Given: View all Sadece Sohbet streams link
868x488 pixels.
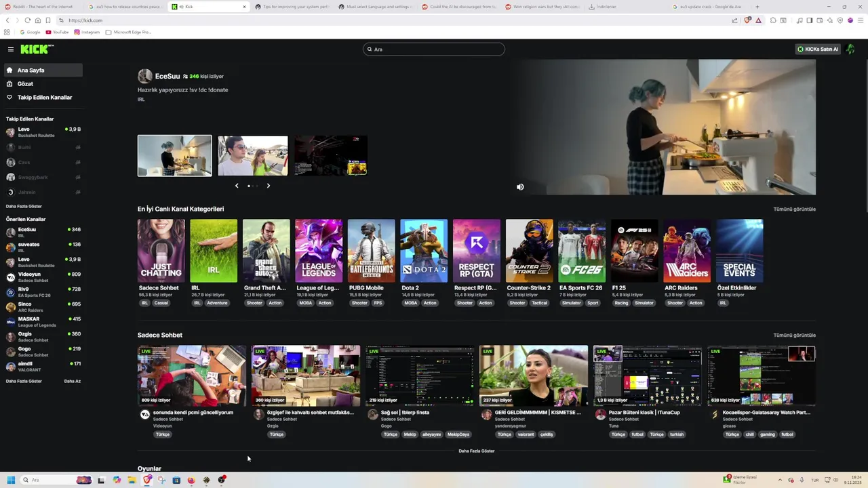Looking at the screenshot, I should click(794, 335).
